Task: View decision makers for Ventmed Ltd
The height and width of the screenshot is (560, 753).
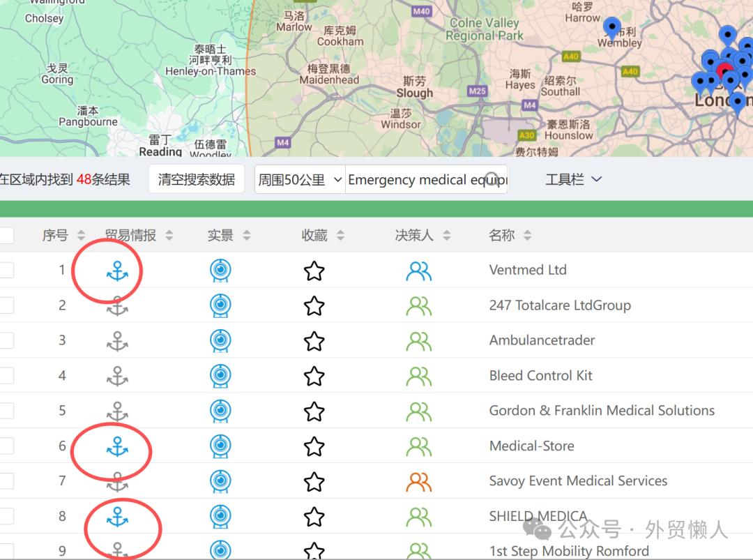Action: [x=419, y=271]
